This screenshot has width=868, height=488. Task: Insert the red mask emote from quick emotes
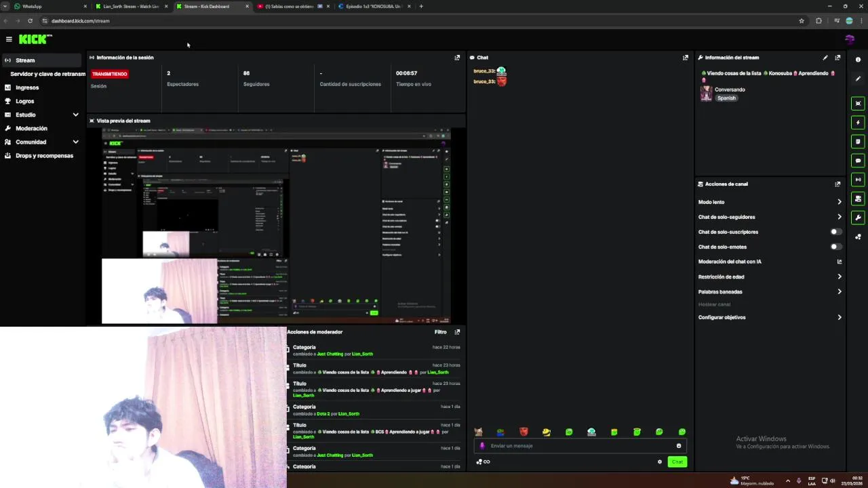[x=524, y=432]
